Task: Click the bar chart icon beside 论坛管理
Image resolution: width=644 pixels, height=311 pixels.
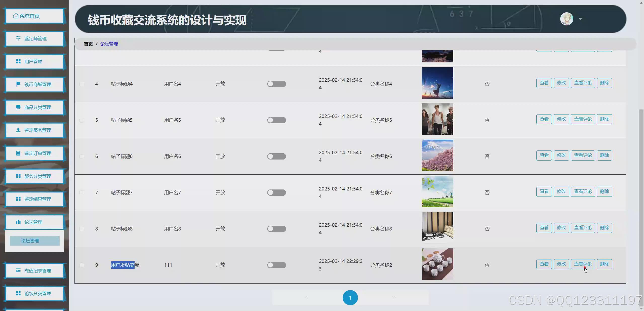Action: pos(18,222)
